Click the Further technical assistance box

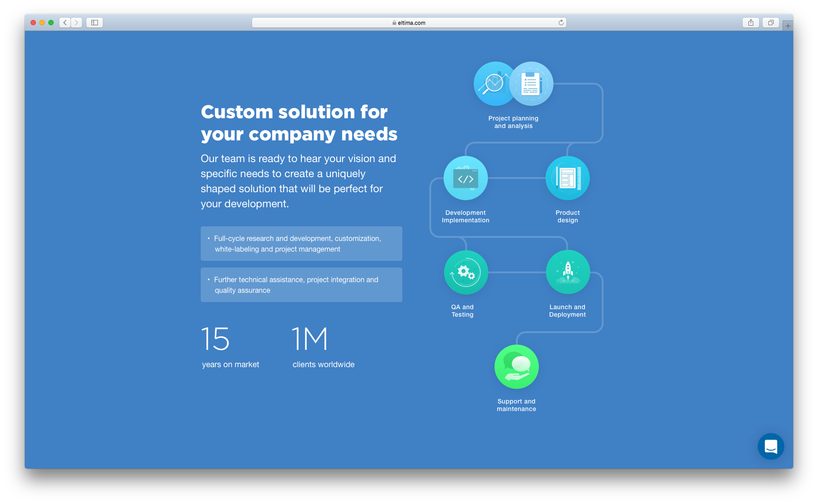pyautogui.click(x=301, y=285)
